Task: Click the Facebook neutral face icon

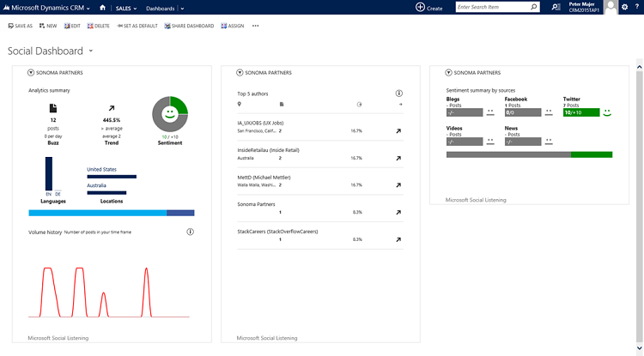Action: [x=549, y=112]
